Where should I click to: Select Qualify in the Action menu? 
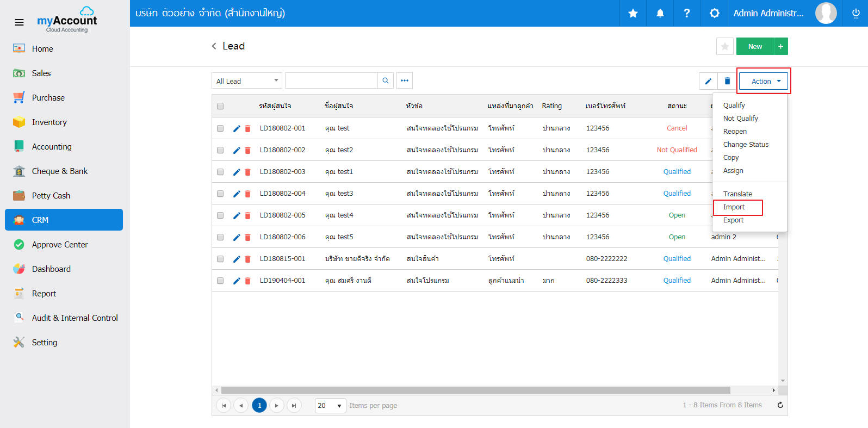click(x=734, y=106)
